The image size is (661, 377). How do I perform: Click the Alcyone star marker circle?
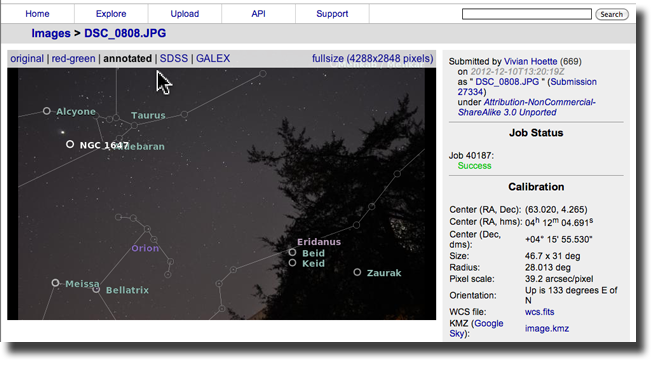46,111
